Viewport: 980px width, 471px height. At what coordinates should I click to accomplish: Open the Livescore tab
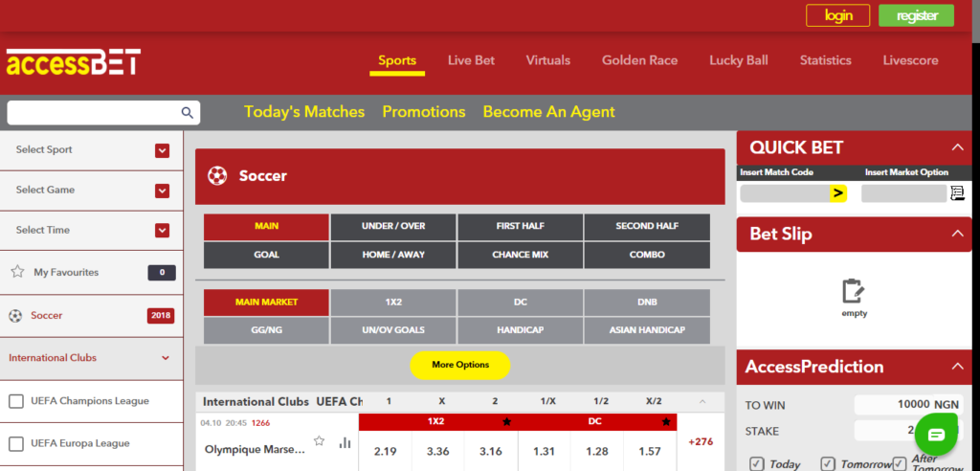pyautogui.click(x=911, y=60)
